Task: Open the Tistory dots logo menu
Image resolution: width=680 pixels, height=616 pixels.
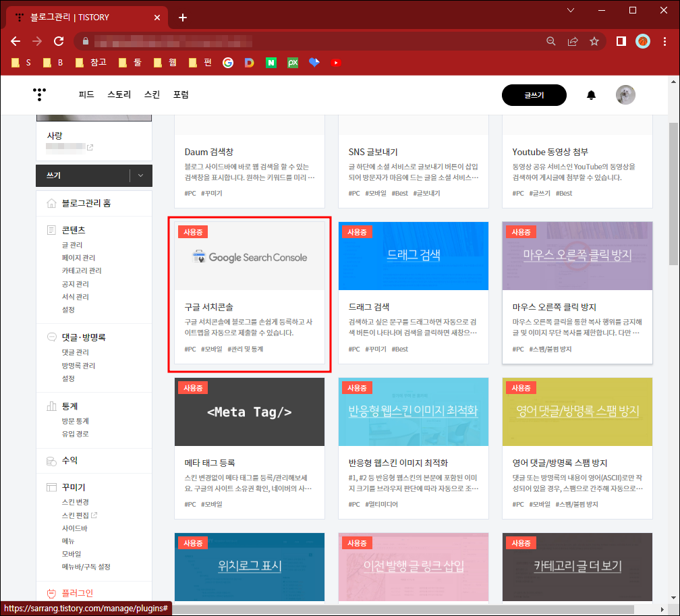Action: (x=38, y=94)
